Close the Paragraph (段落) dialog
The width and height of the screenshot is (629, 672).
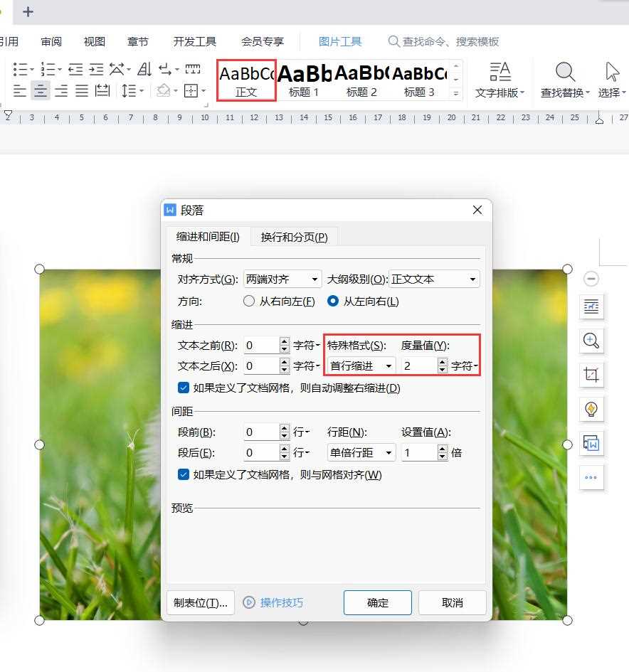pos(477,210)
